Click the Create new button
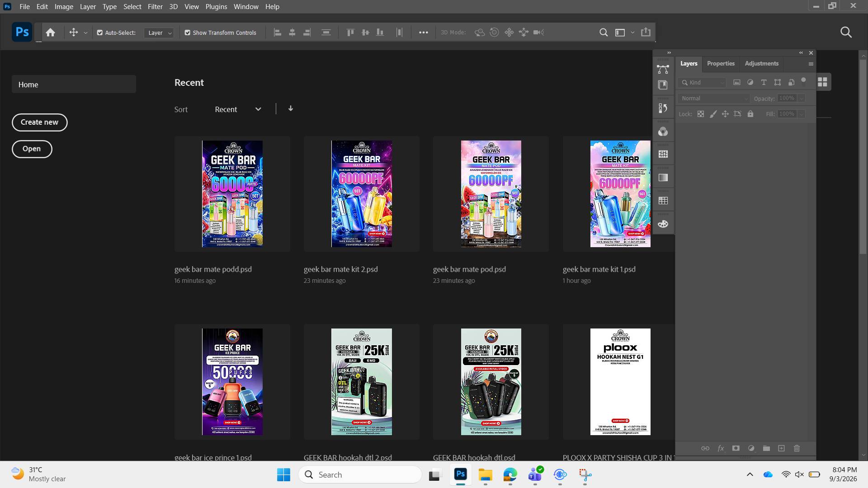 click(x=39, y=122)
